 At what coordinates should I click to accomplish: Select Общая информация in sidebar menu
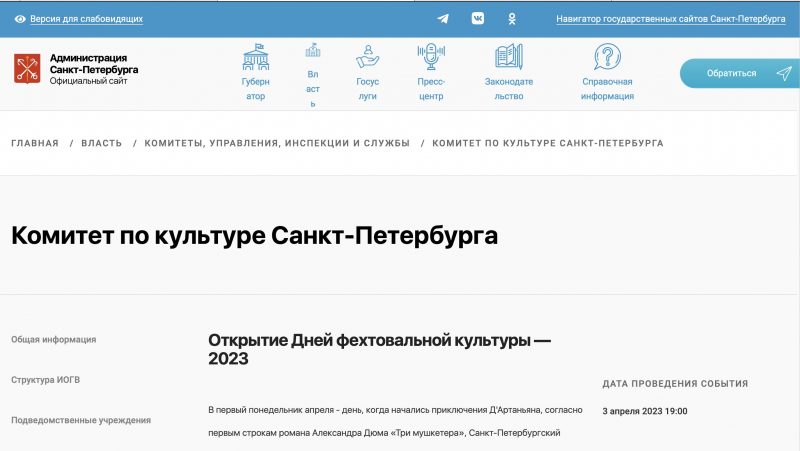click(54, 339)
